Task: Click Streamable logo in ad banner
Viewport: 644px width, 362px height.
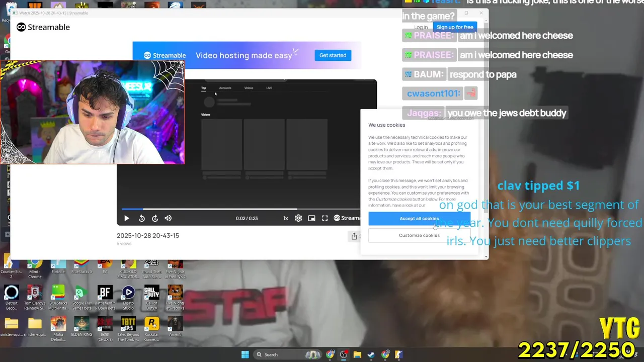Action: [165, 55]
